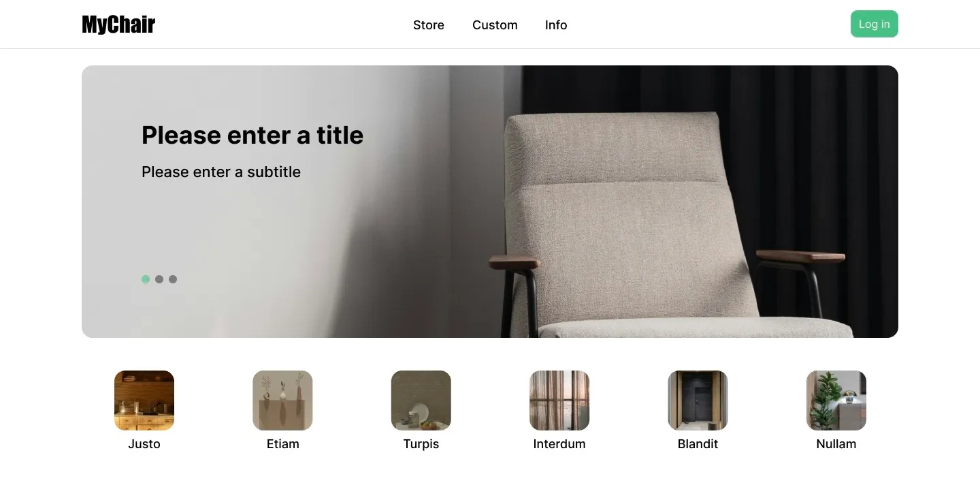
Task: Switch to the third carousel slide dot
Action: pos(173,279)
